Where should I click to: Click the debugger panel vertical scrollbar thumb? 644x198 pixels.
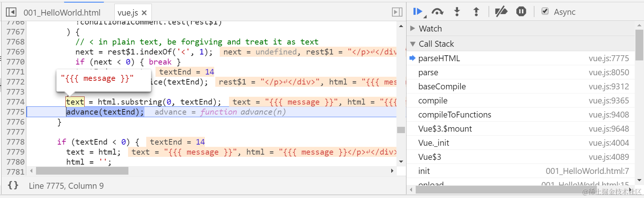[639, 45]
